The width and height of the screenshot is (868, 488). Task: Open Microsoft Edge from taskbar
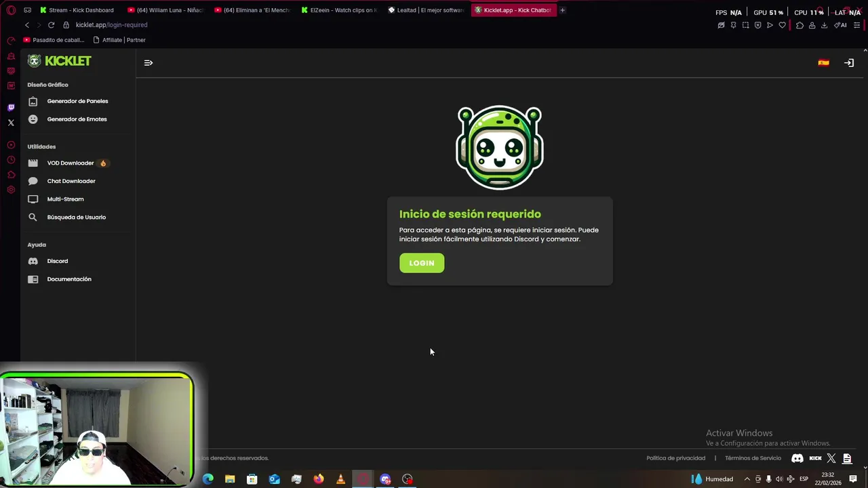point(208,479)
